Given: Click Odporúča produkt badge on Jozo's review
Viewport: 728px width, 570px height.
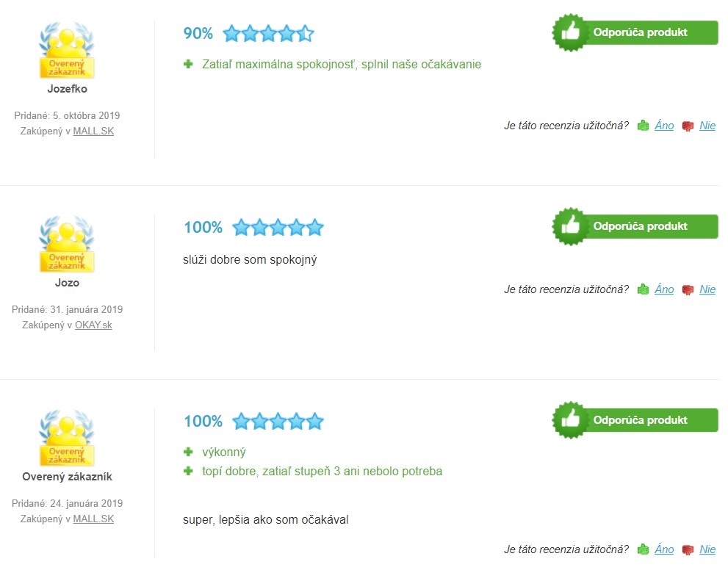Looking at the screenshot, I should (635, 226).
